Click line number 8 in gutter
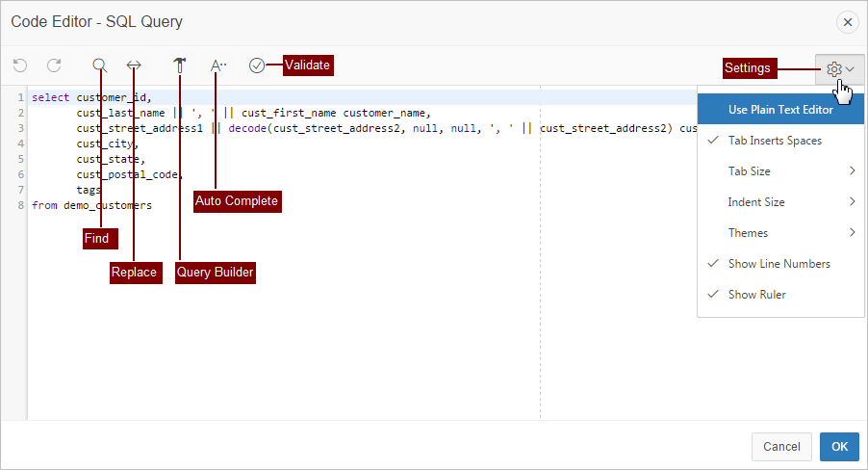The image size is (868, 470). tap(19, 205)
